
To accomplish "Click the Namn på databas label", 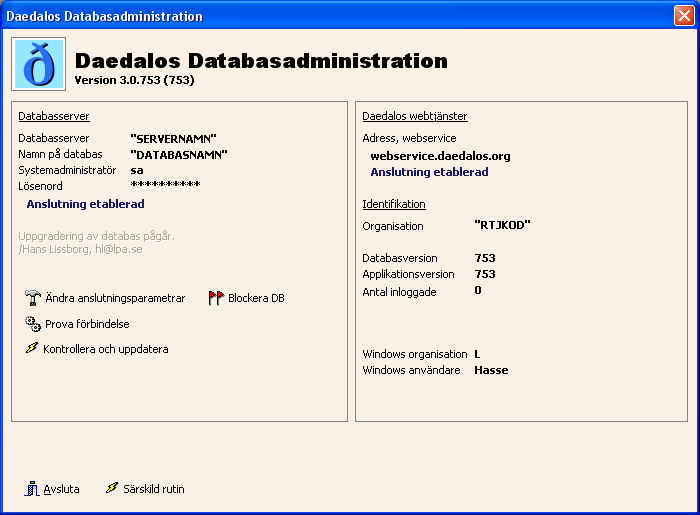I will [60, 154].
